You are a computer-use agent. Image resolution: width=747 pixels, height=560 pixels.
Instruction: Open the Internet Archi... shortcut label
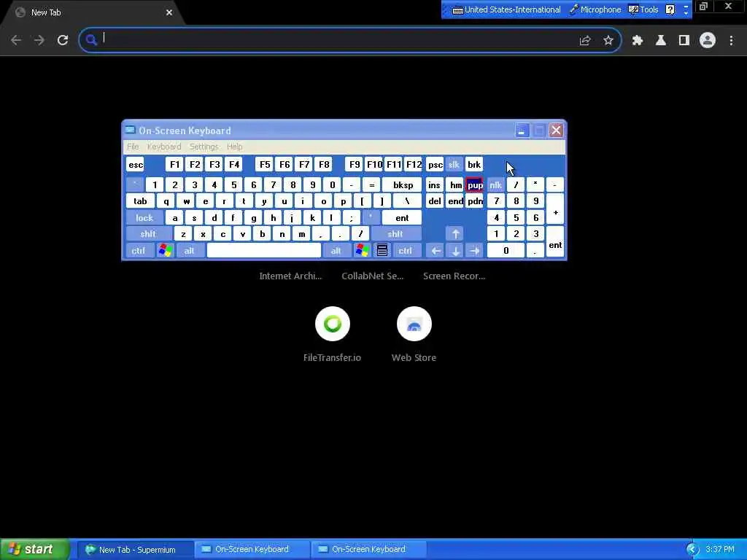pos(290,276)
